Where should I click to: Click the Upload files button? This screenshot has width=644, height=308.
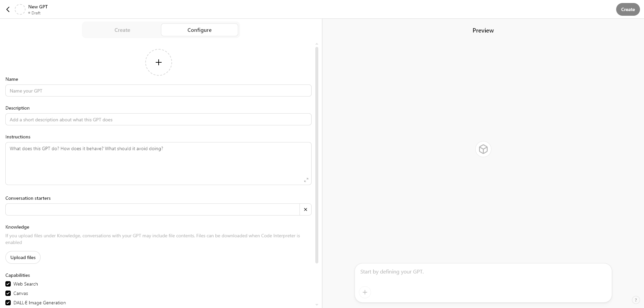click(23, 257)
